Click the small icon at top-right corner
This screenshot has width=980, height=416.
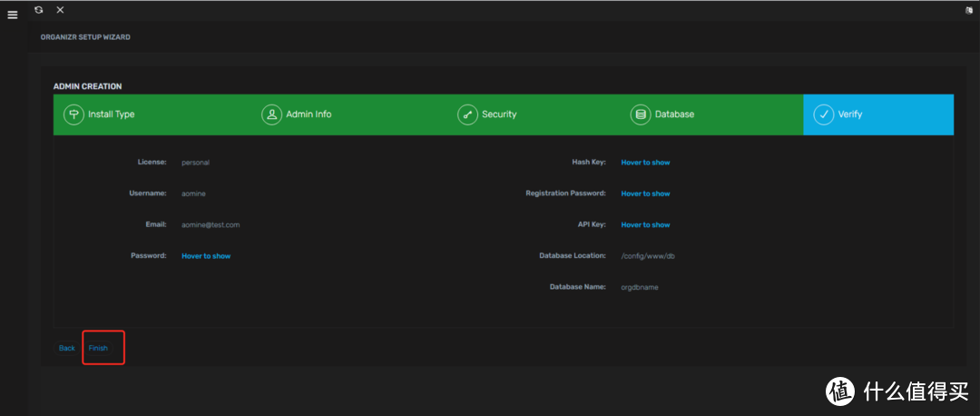969,10
